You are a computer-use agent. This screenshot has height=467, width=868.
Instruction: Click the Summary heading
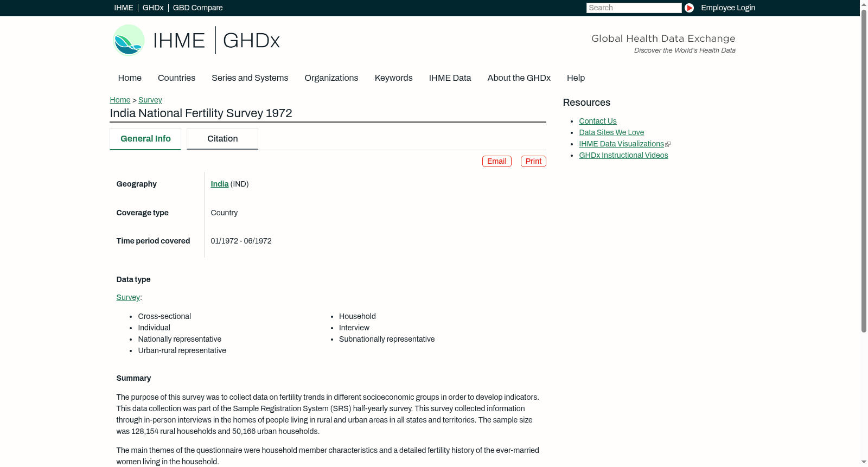(133, 378)
